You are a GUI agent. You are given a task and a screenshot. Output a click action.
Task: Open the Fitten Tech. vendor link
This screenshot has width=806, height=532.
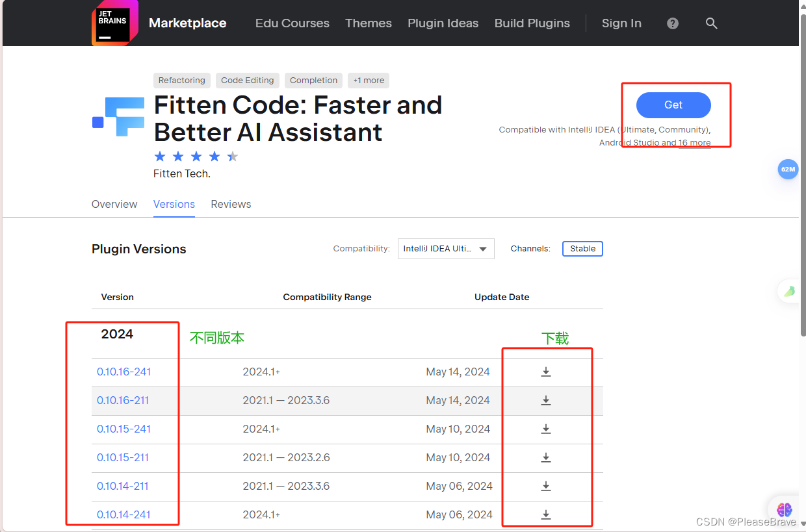[182, 173]
